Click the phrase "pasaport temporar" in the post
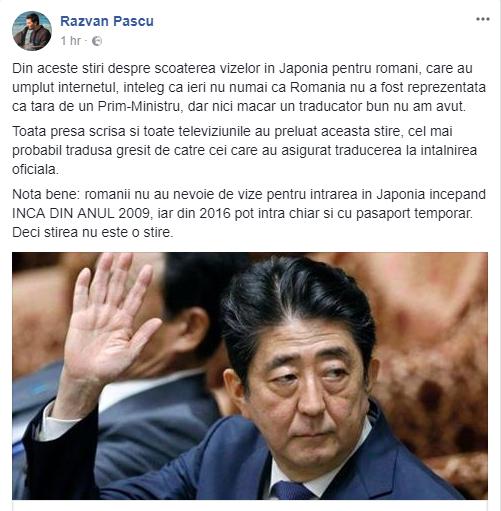501x511 pixels. click(x=414, y=213)
